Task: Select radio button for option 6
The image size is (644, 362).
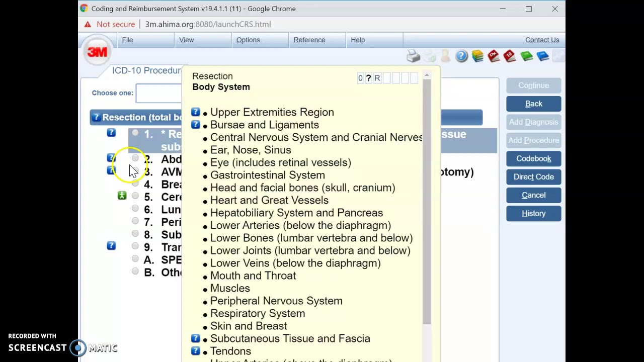Action: click(135, 209)
